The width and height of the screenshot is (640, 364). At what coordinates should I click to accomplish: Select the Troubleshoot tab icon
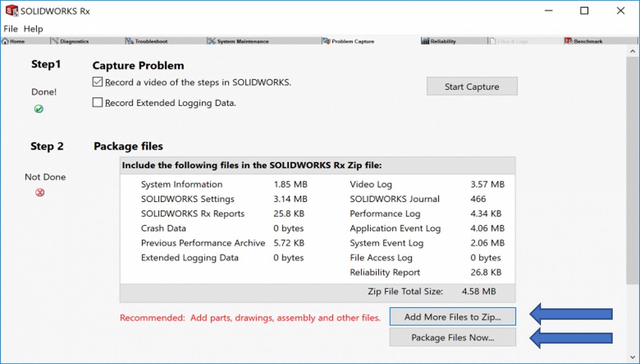point(129,41)
